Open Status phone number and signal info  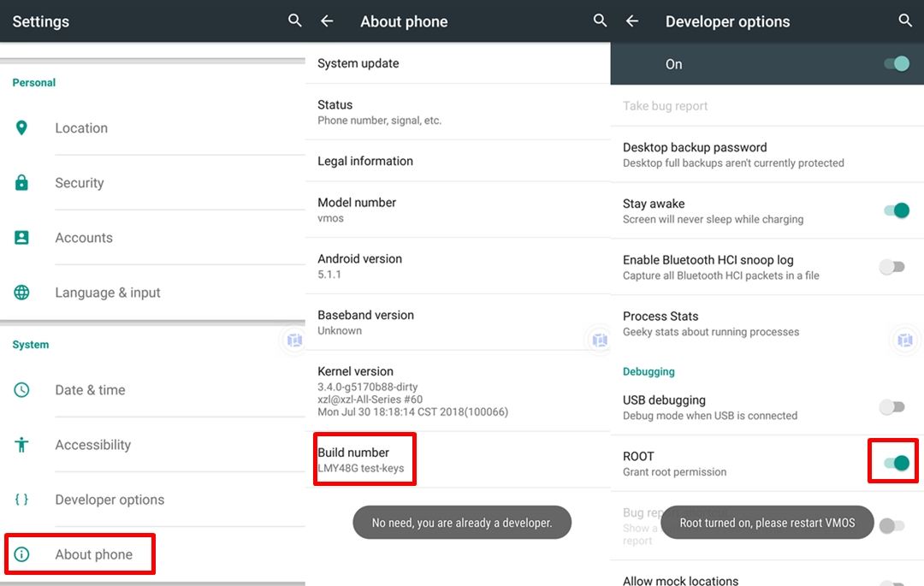(x=458, y=112)
